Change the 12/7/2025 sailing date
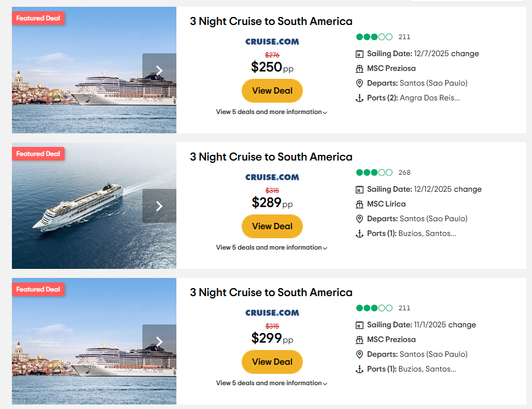 click(466, 54)
